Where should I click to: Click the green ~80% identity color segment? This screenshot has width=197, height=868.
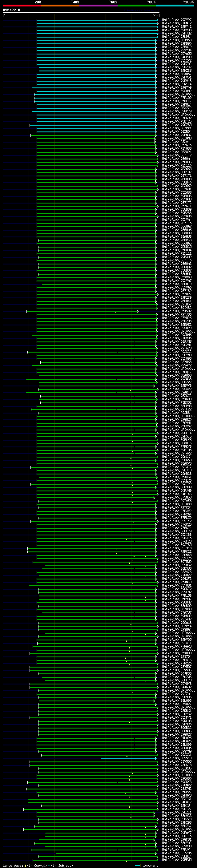click(137, 6)
